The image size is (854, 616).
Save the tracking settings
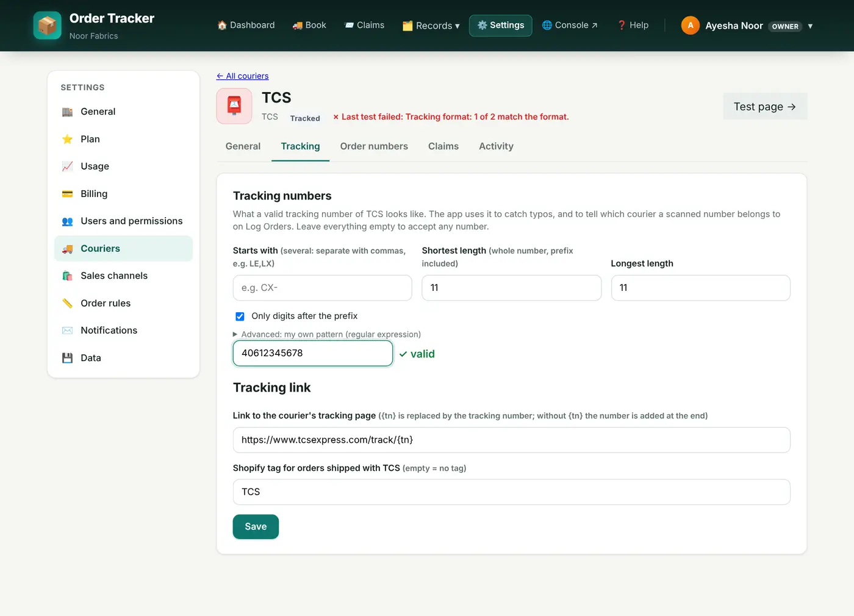click(x=256, y=527)
